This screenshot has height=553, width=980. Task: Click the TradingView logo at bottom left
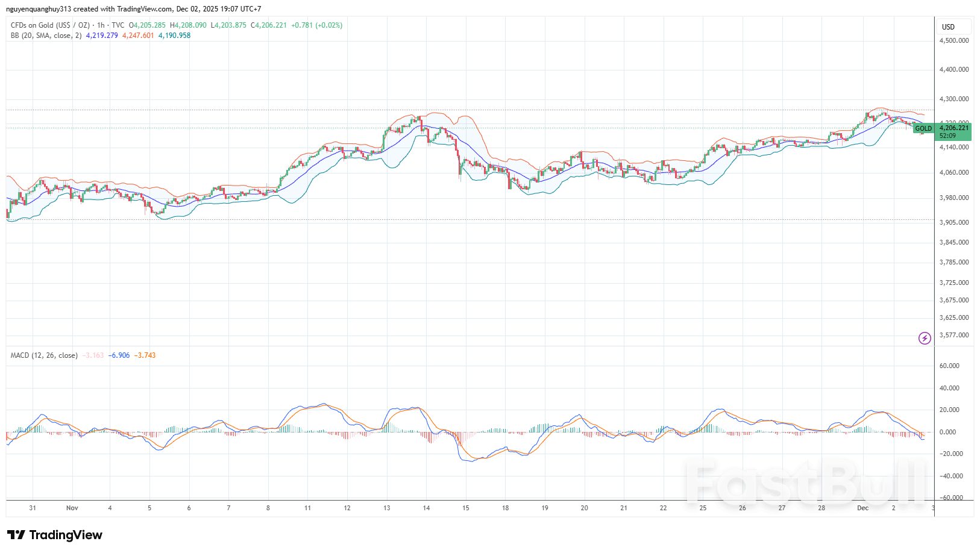[x=55, y=535]
